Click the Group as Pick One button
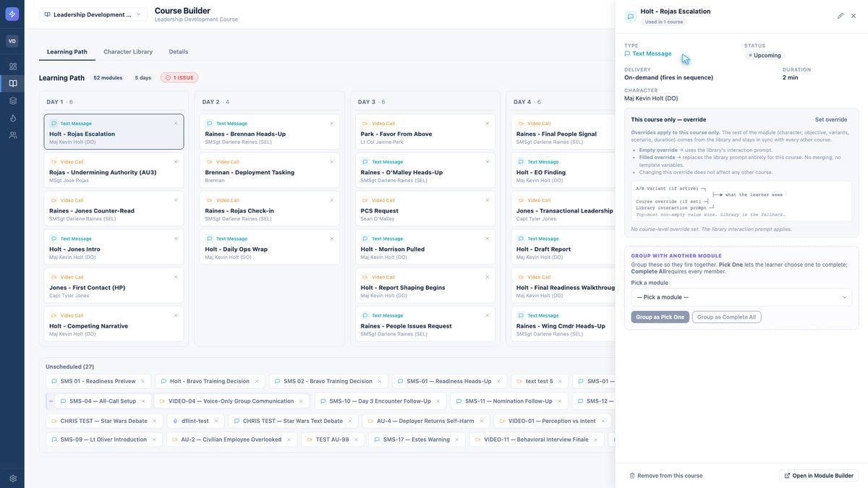Image resolution: width=868 pixels, height=488 pixels. click(660, 317)
